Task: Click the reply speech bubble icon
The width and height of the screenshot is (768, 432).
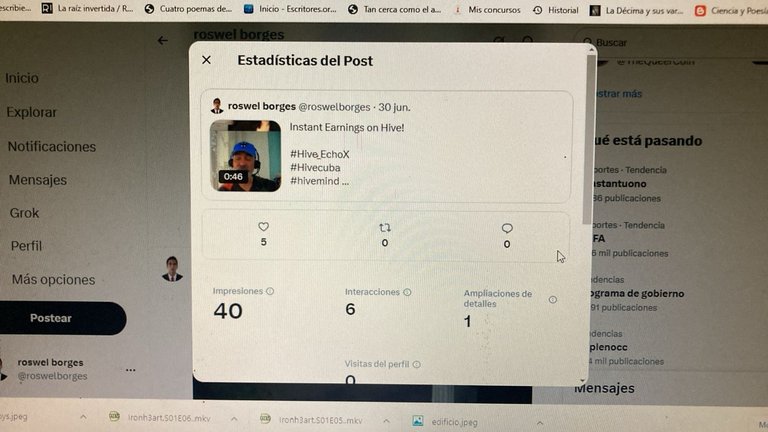Action: point(507,228)
